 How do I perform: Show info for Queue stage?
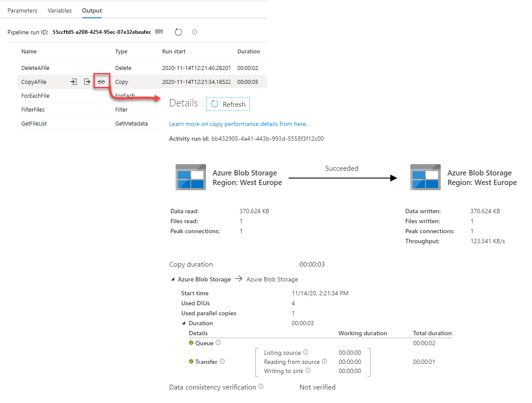pos(218,343)
